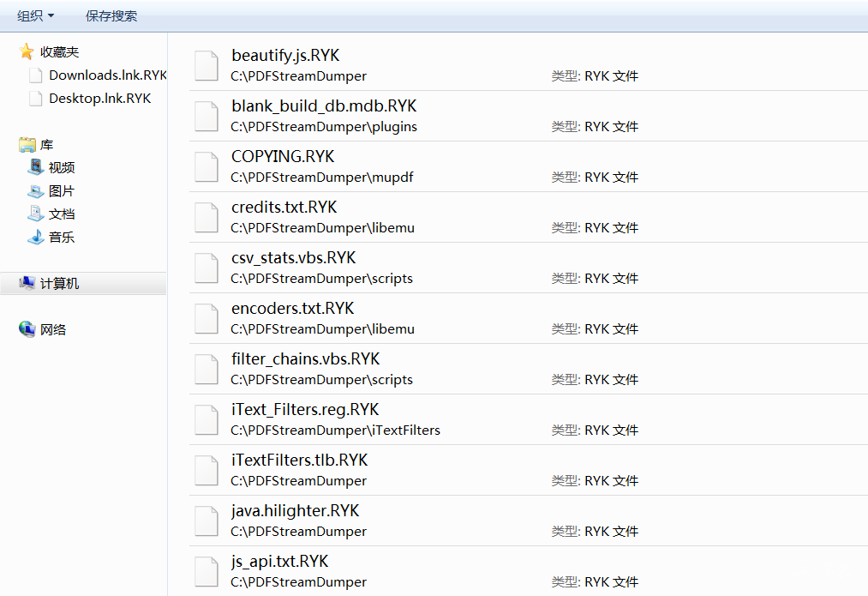Select 库 in the navigation pane
Image resolution: width=868 pixels, height=596 pixels.
click(x=46, y=145)
